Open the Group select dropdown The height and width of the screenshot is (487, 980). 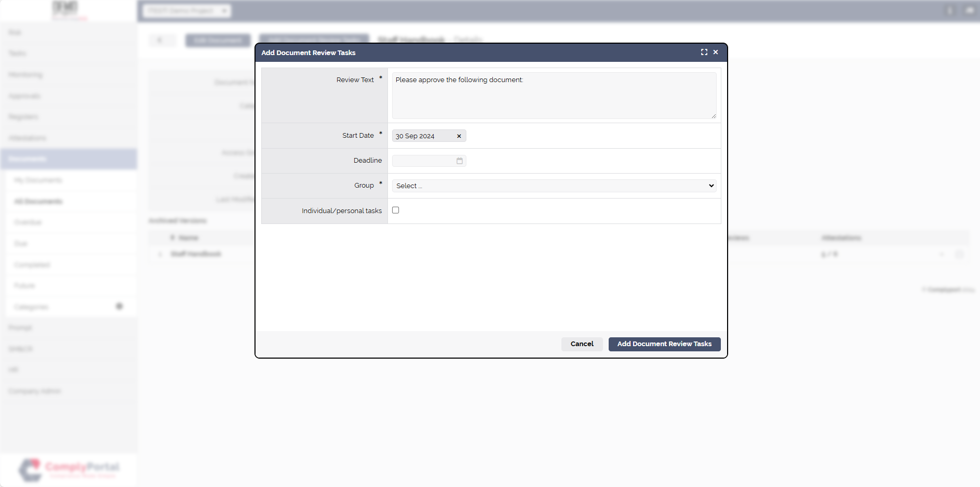coord(554,186)
